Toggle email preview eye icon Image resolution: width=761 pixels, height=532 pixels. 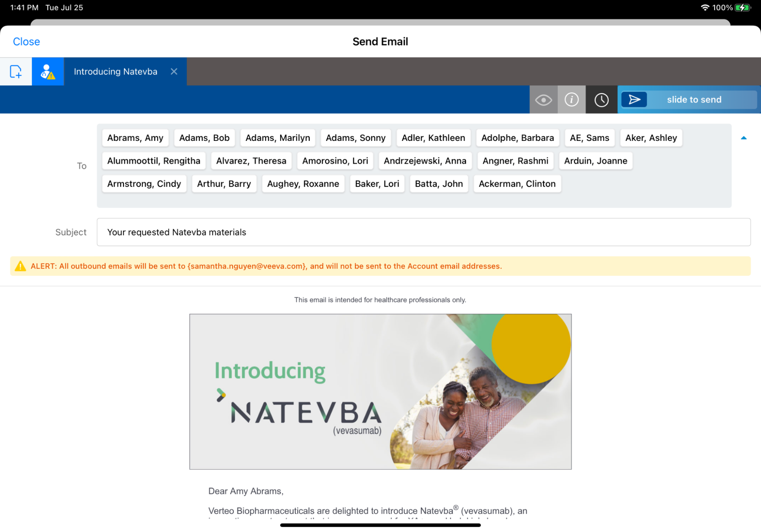(x=543, y=100)
